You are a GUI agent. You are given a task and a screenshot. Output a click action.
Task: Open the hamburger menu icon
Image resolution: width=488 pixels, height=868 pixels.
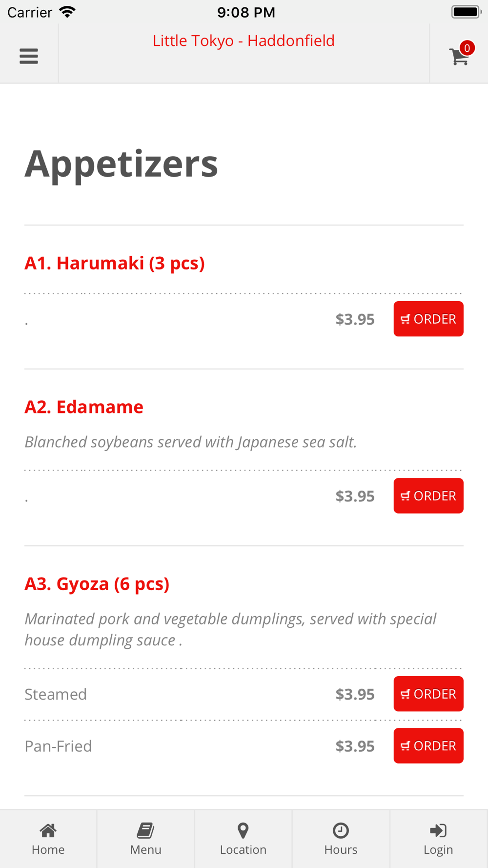pyautogui.click(x=29, y=56)
